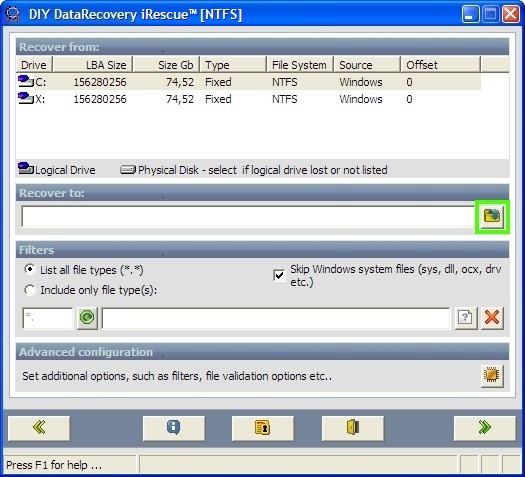Exit with the door icon button
The image size is (525, 477).
coord(353,428)
